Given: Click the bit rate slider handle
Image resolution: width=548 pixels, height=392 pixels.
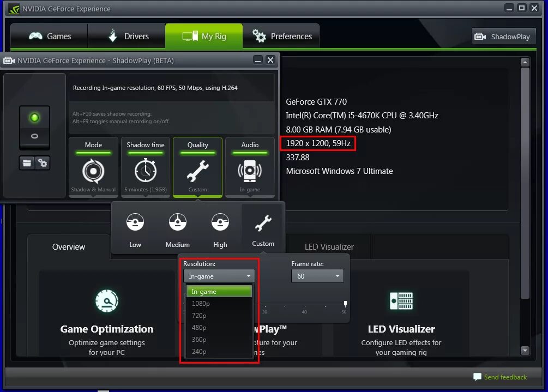Looking at the screenshot, I should (x=345, y=303).
